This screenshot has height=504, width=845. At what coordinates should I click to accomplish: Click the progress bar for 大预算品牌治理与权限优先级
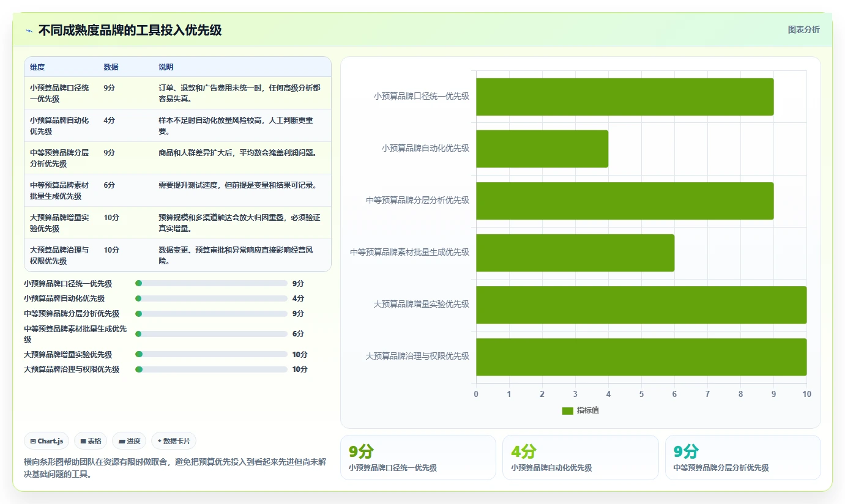(211, 369)
